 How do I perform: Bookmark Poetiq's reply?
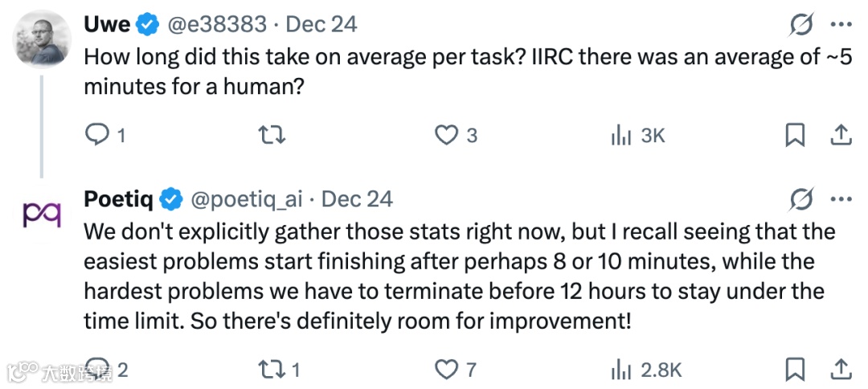794,369
